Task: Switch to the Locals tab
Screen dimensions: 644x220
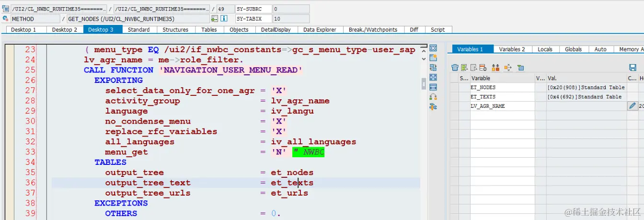Action: tap(545, 49)
